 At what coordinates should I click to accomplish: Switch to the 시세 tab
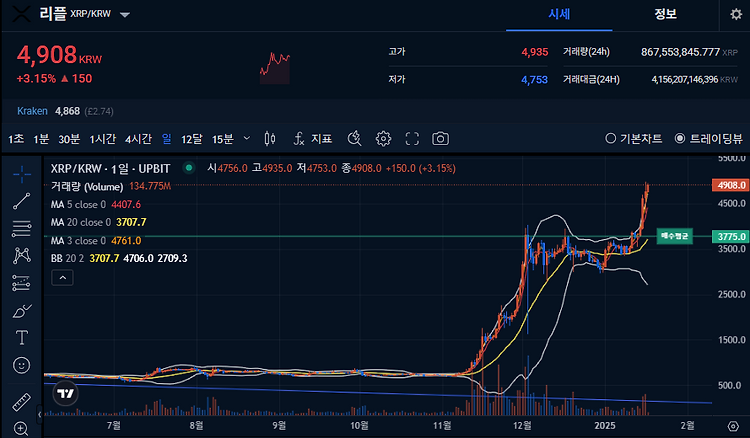[559, 14]
